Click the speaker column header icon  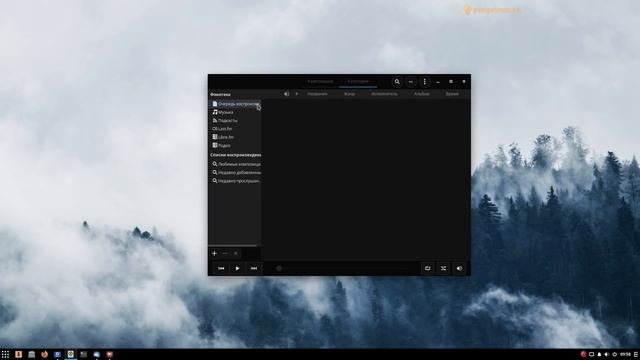pos(287,94)
